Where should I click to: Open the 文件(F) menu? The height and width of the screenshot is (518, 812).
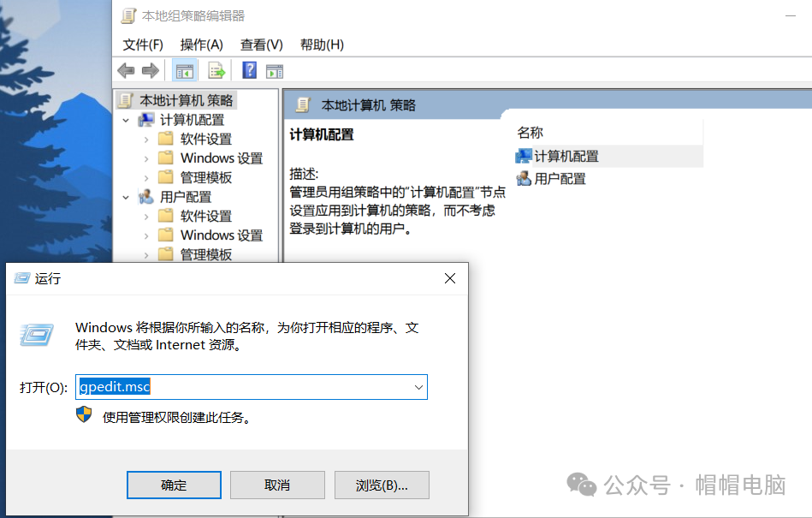(x=143, y=45)
